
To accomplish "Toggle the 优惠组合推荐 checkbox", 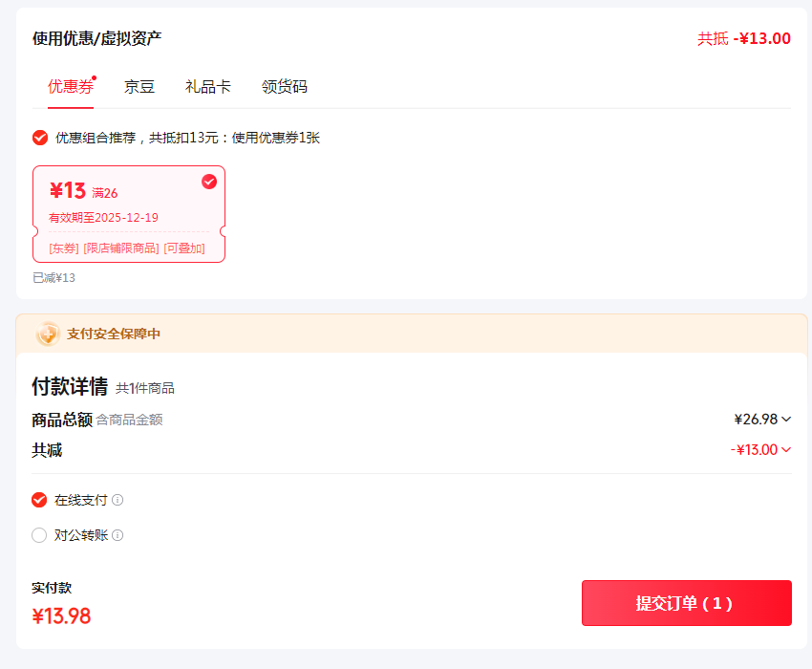I will [40, 138].
